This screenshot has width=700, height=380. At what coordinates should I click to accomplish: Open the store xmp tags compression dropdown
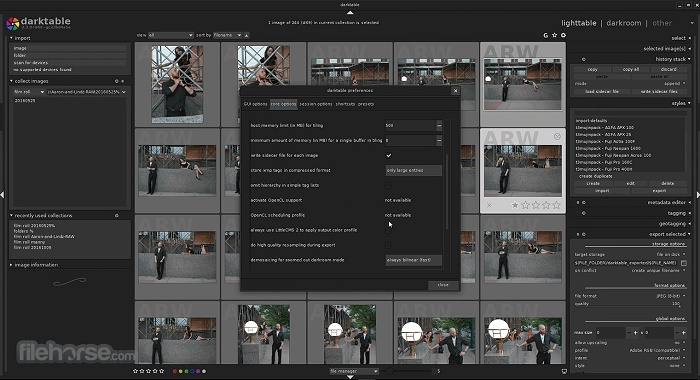[x=413, y=170]
